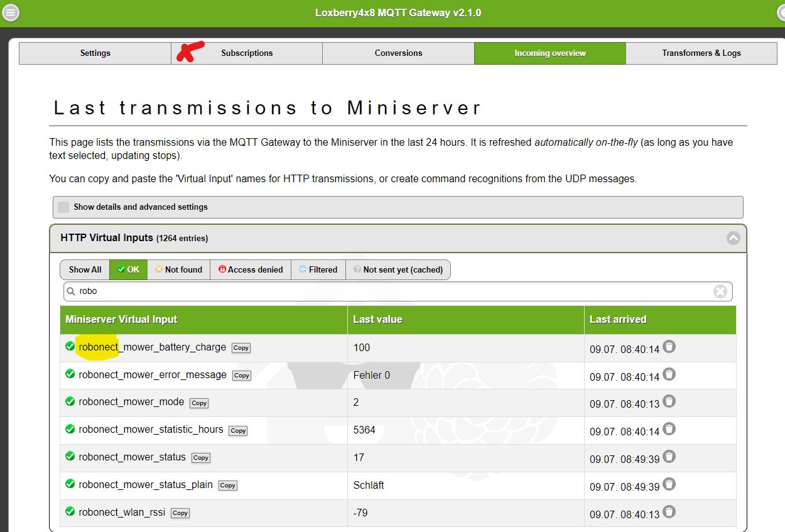Click robonect_mower_mode value 2
This screenshot has height=532, width=785.
tap(356, 402)
